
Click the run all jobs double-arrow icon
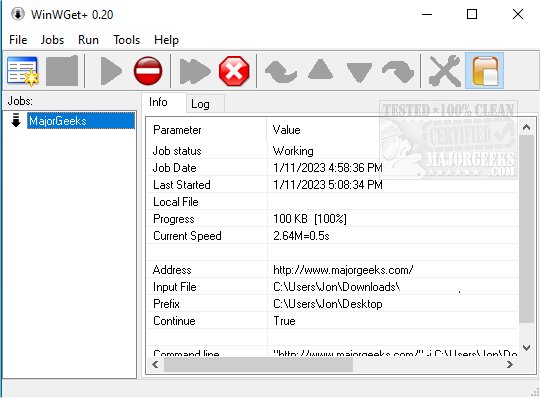point(195,71)
